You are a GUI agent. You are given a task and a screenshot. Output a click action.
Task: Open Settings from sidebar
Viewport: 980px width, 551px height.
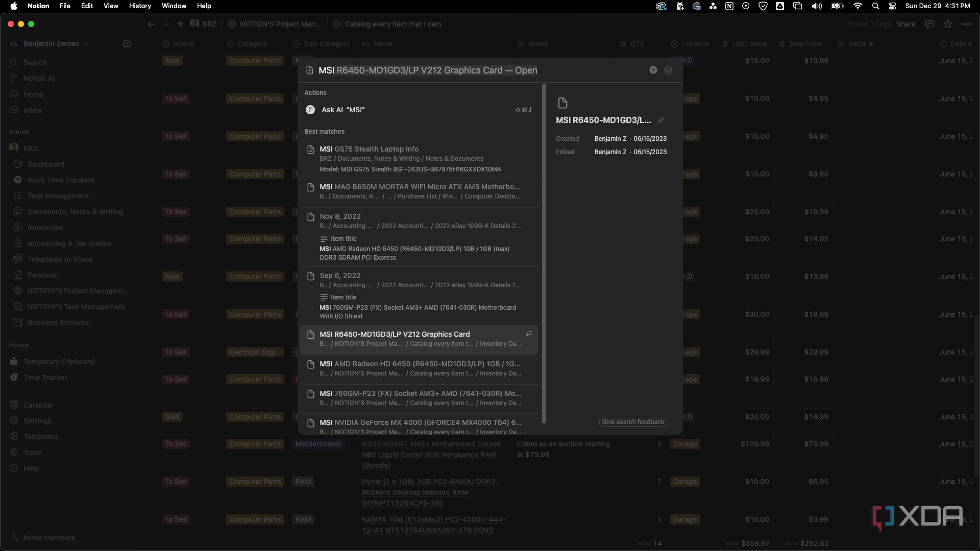[37, 421]
